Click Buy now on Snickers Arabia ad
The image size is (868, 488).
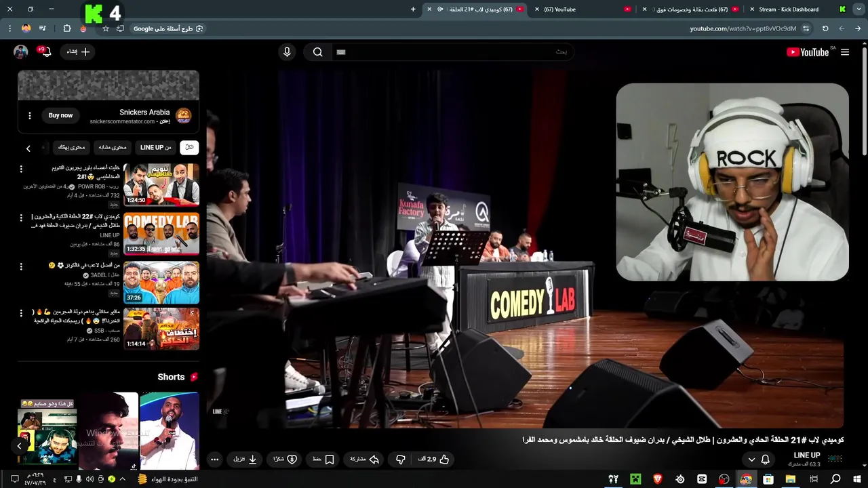tap(60, 116)
